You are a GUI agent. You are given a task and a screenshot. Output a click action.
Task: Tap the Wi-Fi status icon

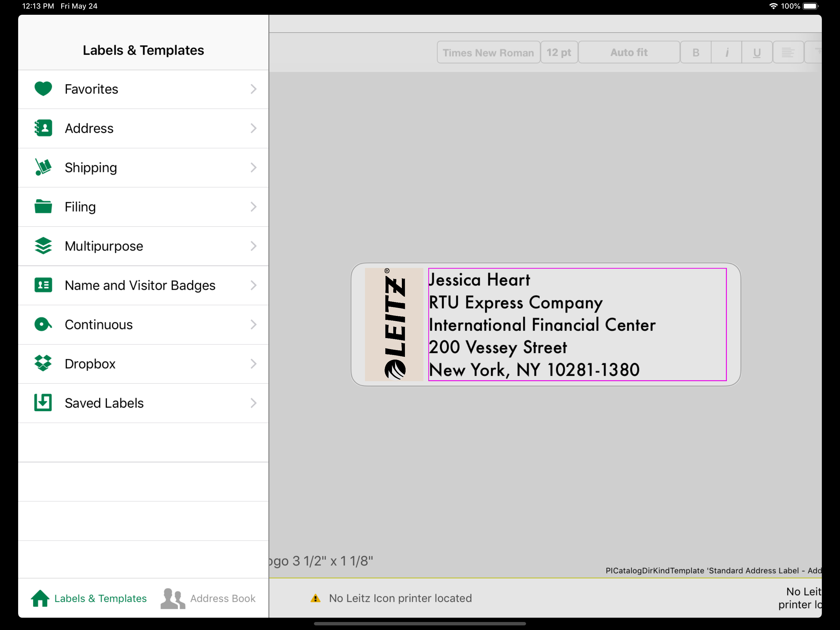pyautogui.click(x=774, y=6)
